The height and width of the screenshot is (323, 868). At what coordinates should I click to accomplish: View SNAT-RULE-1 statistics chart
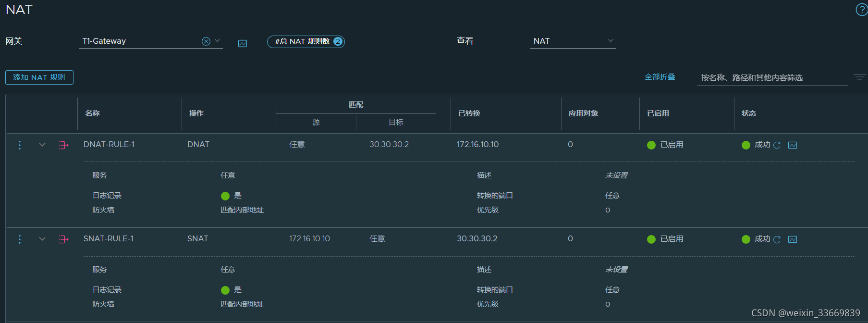click(793, 239)
